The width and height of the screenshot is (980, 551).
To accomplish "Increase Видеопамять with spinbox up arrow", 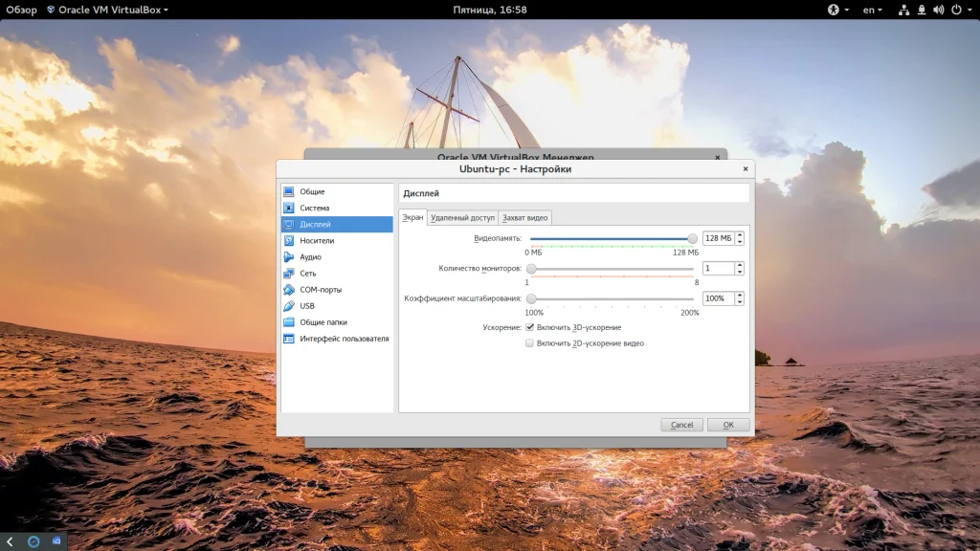I will pos(740,234).
